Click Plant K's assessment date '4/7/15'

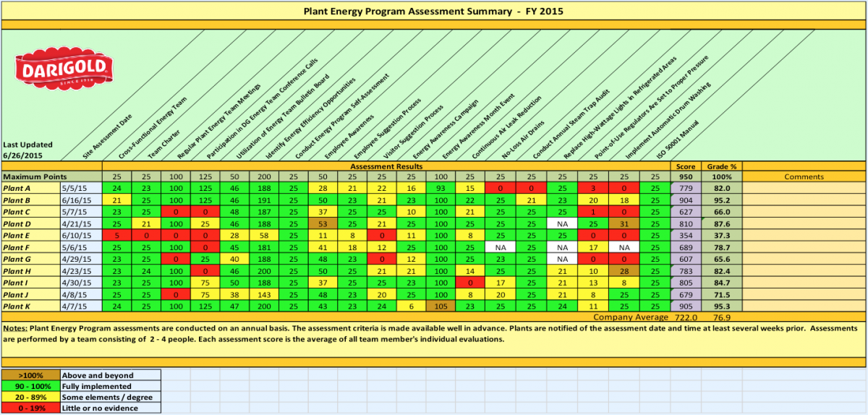point(80,306)
